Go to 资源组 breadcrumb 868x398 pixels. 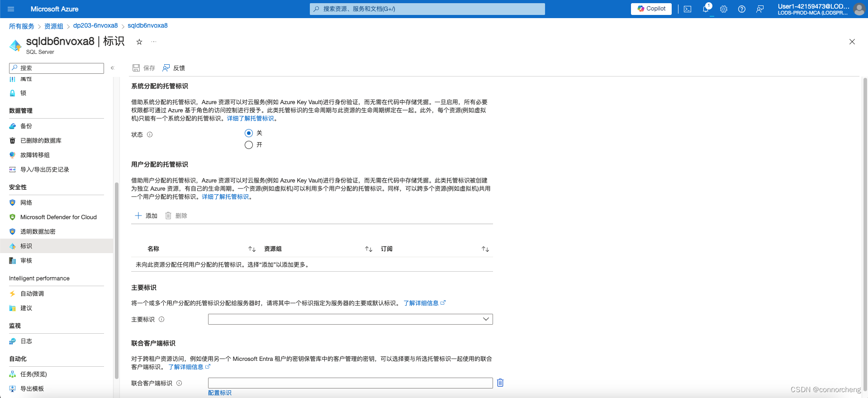(54, 26)
